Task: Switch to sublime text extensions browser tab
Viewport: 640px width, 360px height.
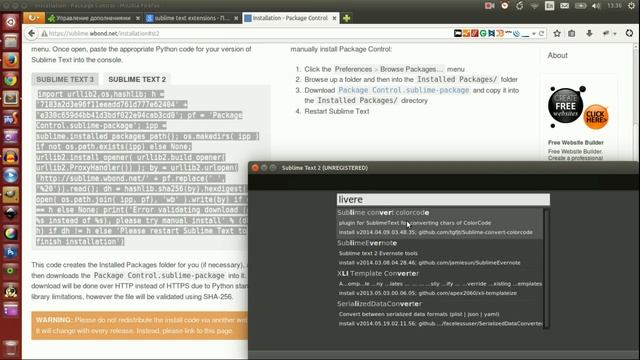Action: coord(192,18)
